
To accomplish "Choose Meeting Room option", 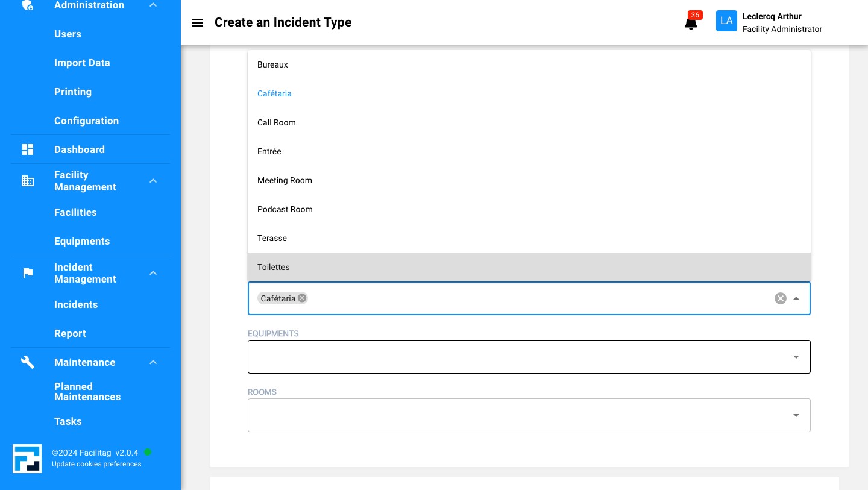I will point(285,180).
